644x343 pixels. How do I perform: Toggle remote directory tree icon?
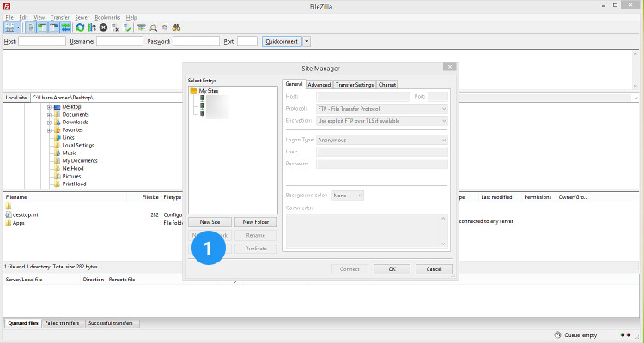tap(54, 27)
